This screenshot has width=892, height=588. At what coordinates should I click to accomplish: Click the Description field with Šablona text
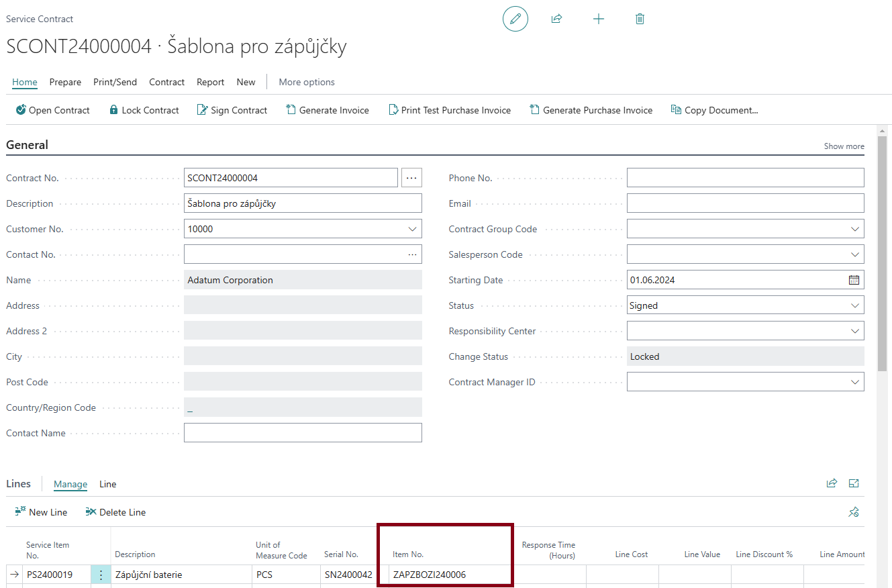coord(303,203)
